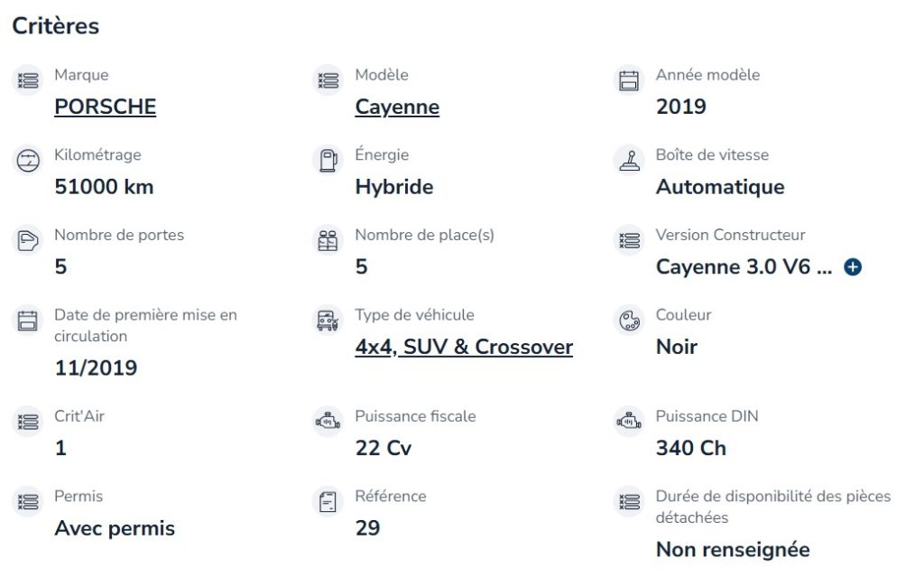Click the Puissance DIN engine icon
The image size is (924, 577).
click(629, 422)
